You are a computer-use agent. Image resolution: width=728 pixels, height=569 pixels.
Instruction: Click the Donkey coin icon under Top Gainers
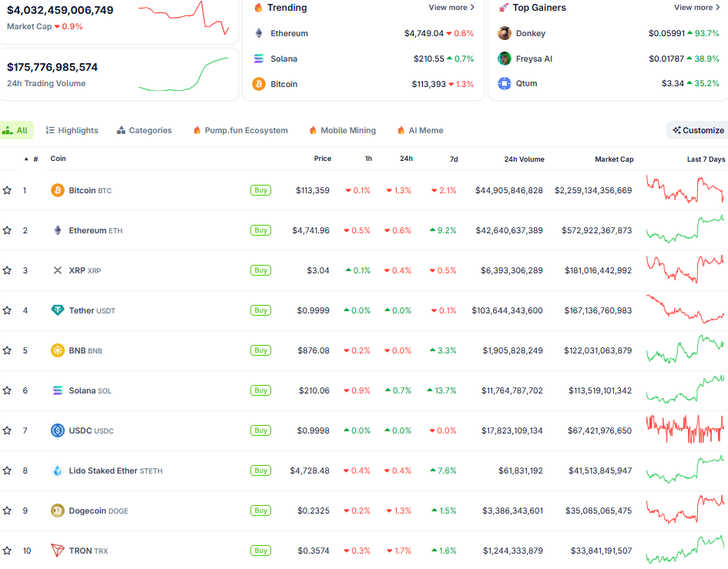coord(505,33)
